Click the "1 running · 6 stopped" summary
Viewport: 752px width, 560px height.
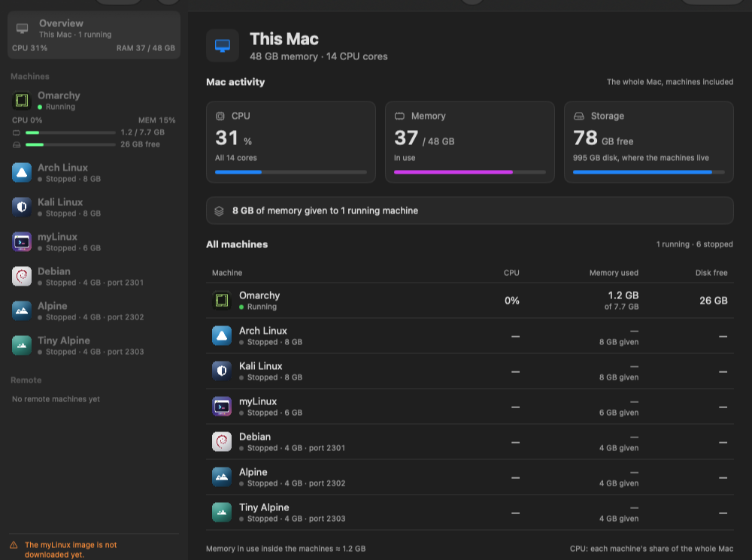(x=694, y=244)
